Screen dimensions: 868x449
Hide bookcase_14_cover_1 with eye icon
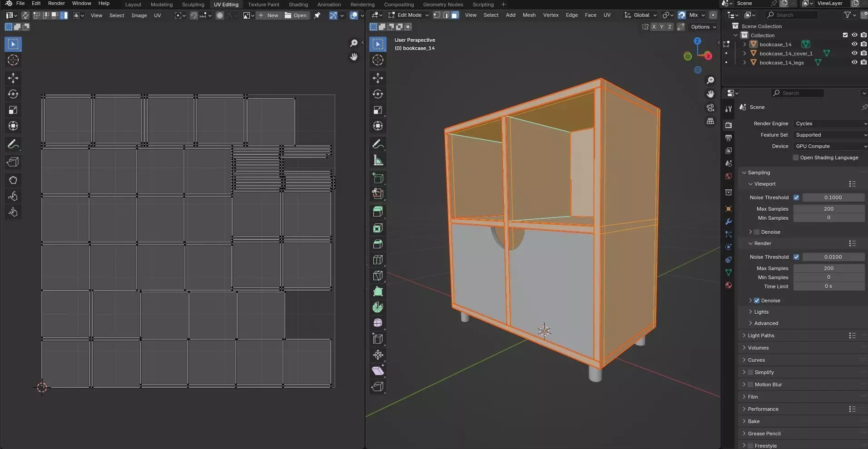[x=854, y=53]
